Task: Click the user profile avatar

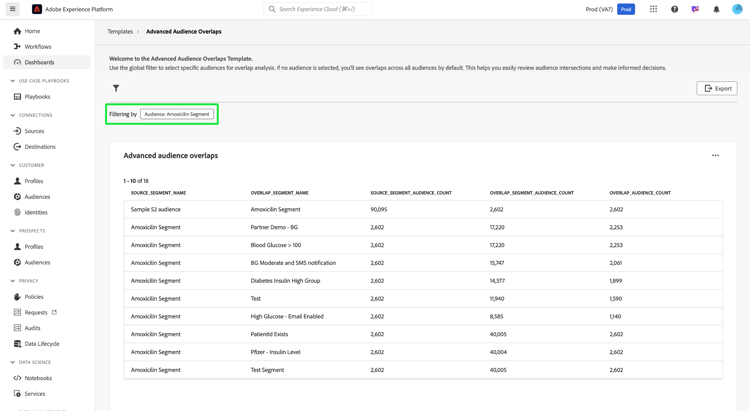Action: (737, 9)
